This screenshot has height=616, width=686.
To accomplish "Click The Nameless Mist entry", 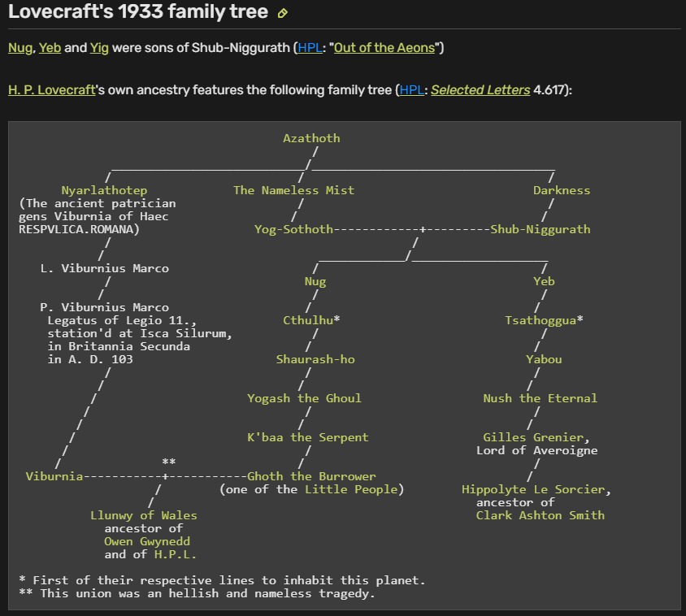I will tap(293, 190).
